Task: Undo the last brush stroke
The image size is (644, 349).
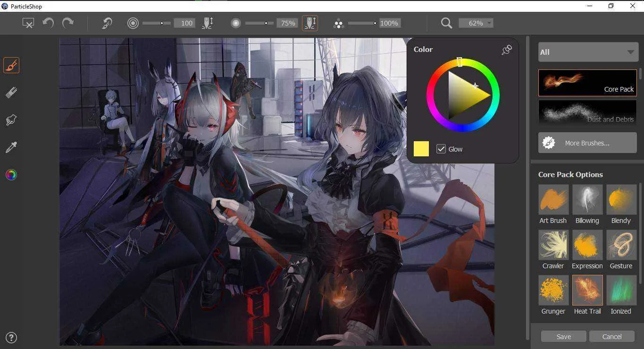Action: point(48,23)
